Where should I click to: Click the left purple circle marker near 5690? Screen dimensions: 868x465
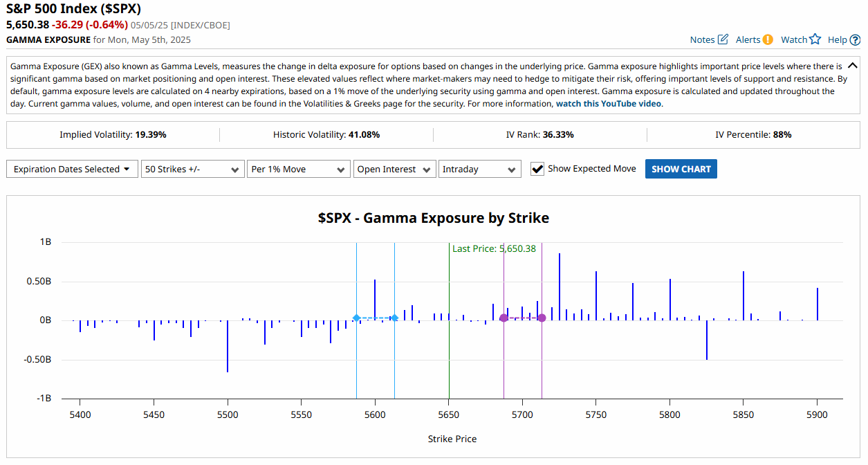point(504,318)
